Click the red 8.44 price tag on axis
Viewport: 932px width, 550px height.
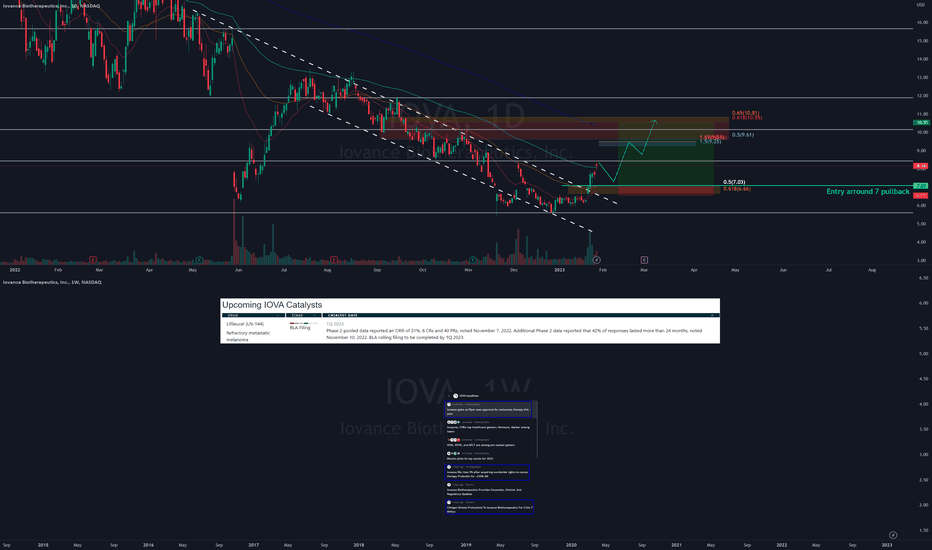[921, 166]
